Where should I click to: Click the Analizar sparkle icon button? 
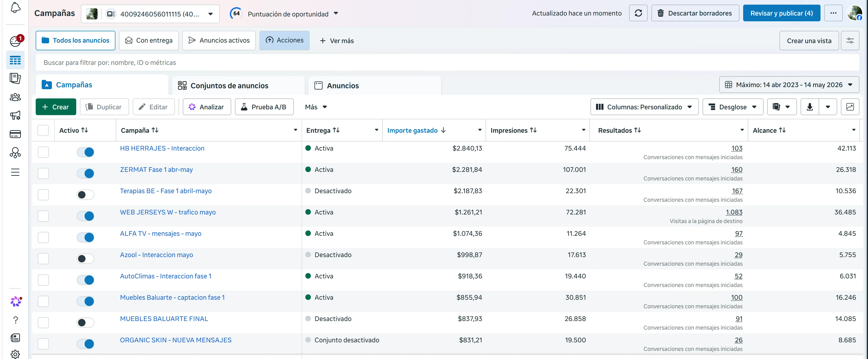click(207, 107)
